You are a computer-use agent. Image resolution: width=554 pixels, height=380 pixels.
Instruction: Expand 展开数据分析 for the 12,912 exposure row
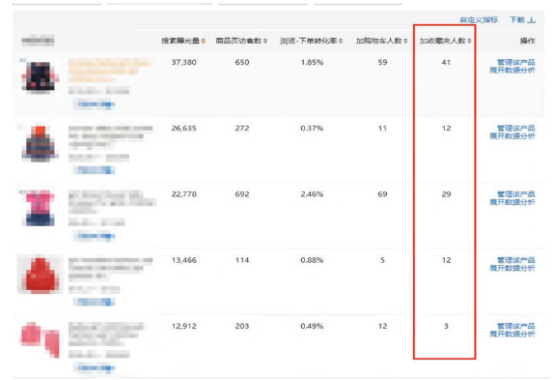[512, 334]
